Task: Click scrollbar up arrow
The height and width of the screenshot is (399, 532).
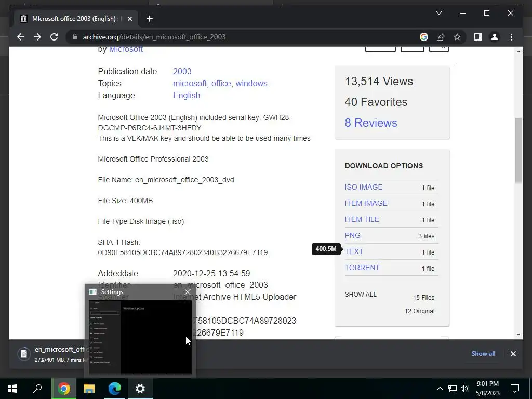Action: (518, 51)
